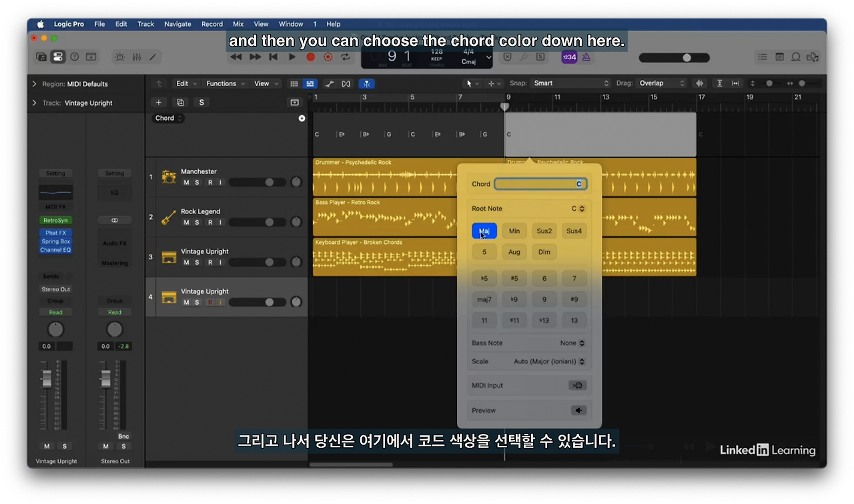This screenshot has height=504, width=854.
Task: Open the List Editors icon
Action: click(x=763, y=57)
